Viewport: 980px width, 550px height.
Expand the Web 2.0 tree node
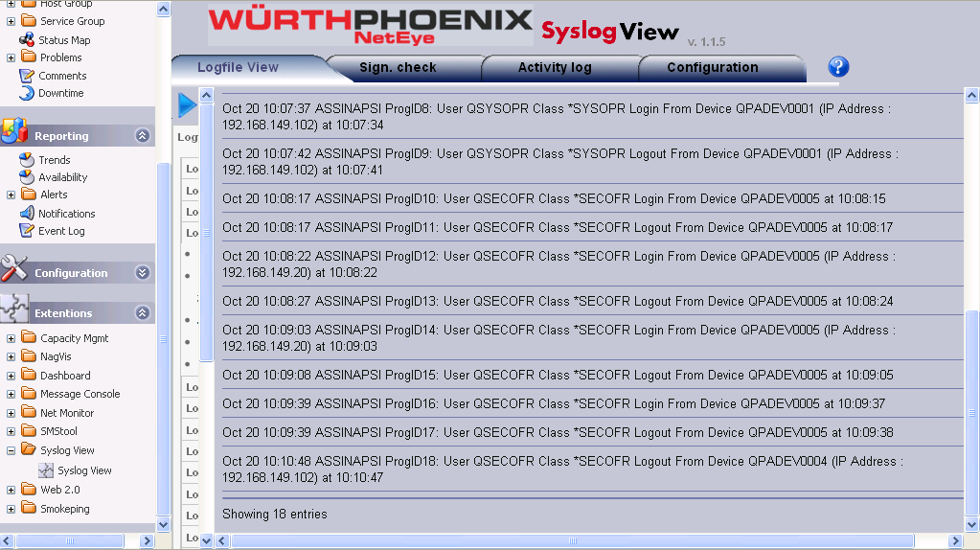[11, 490]
